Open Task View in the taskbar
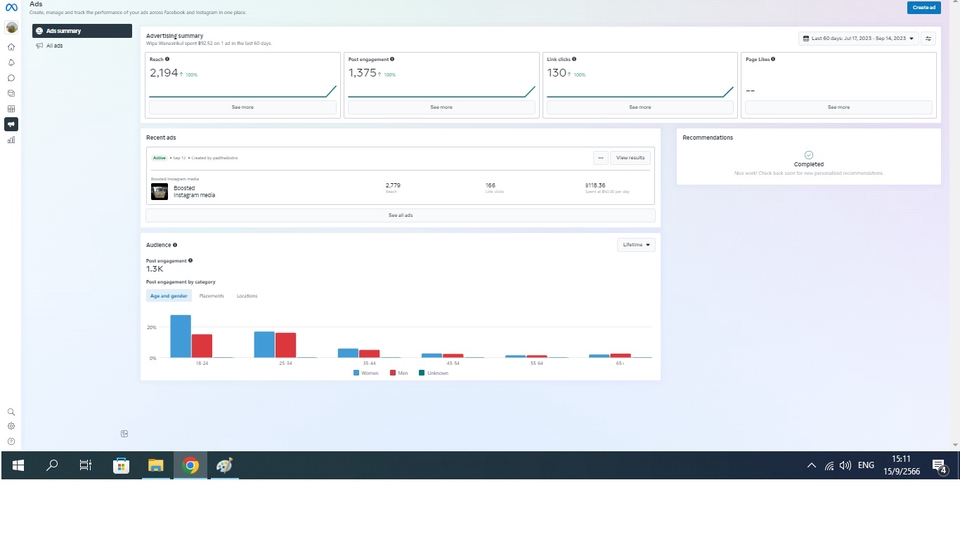Screen dimensions: 960x539 tap(86, 466)
